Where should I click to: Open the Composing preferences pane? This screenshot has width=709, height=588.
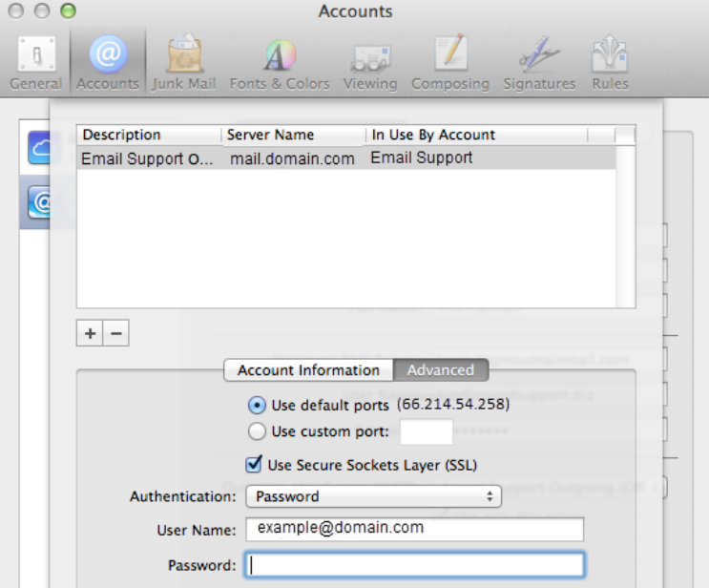[449, 62]
